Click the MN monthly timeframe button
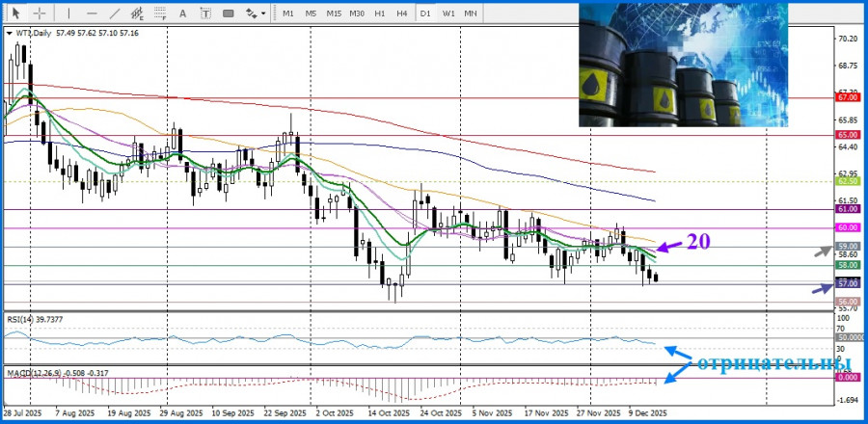868x424 pixels. coord(471,13)
